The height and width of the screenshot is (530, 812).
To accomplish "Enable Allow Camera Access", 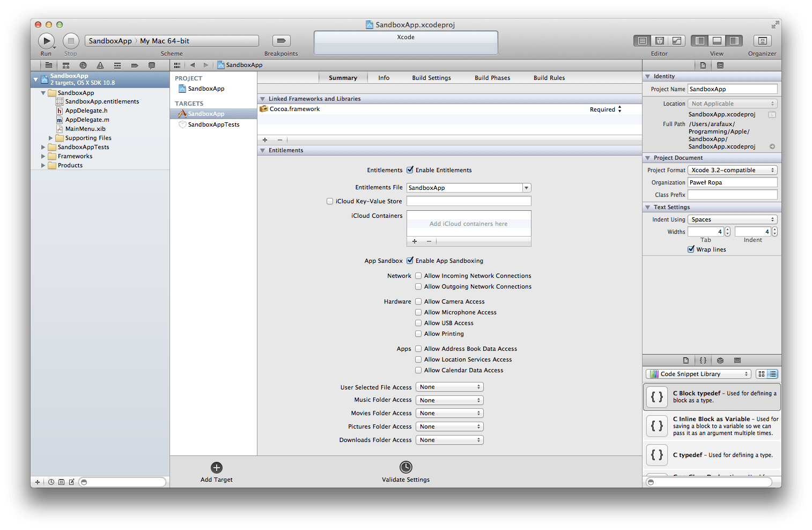I will point(418,301).
